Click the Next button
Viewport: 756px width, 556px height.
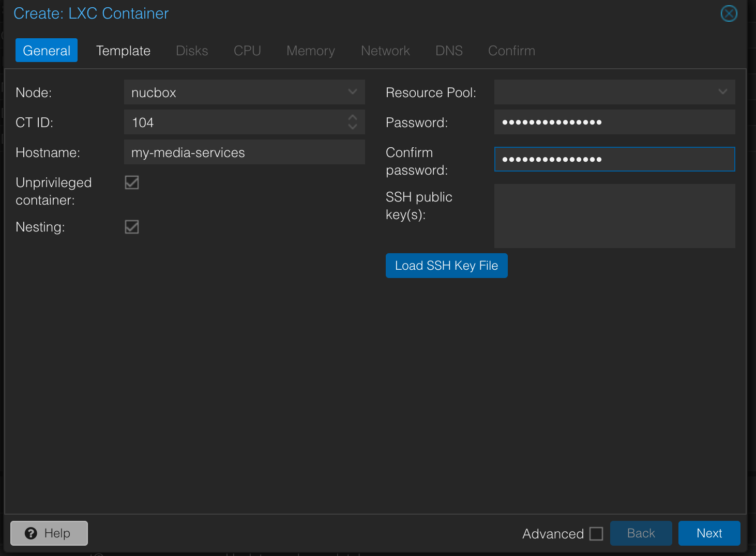[x=709, y=533]
